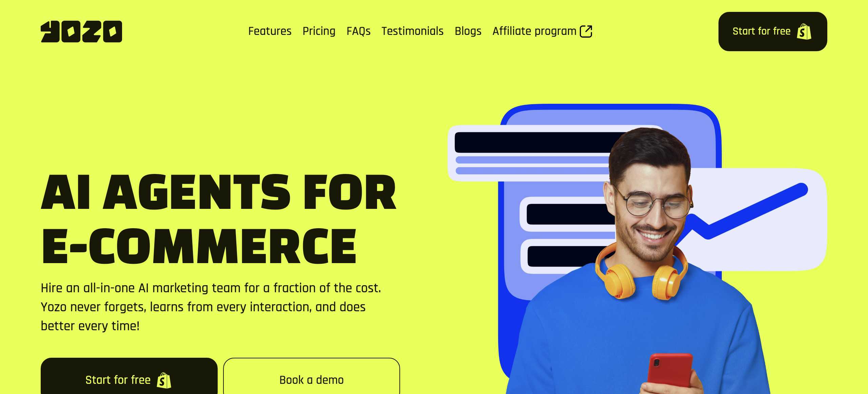Image resolution: width=868 pixels, height=394 pixels.
Task: Open the Features menu item
Action: [270, 31]
